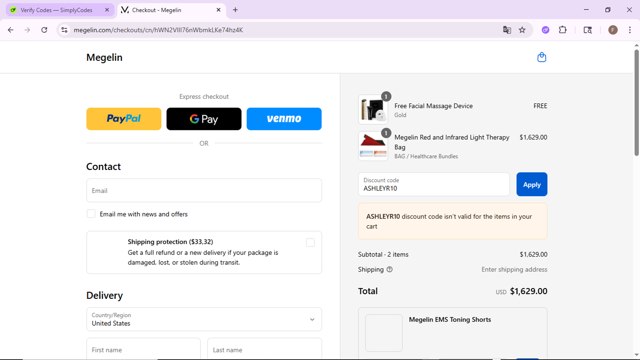Tick the Shipping protection checkbox
The width and height of the screenshot is (640, 360).
(310, 243)
